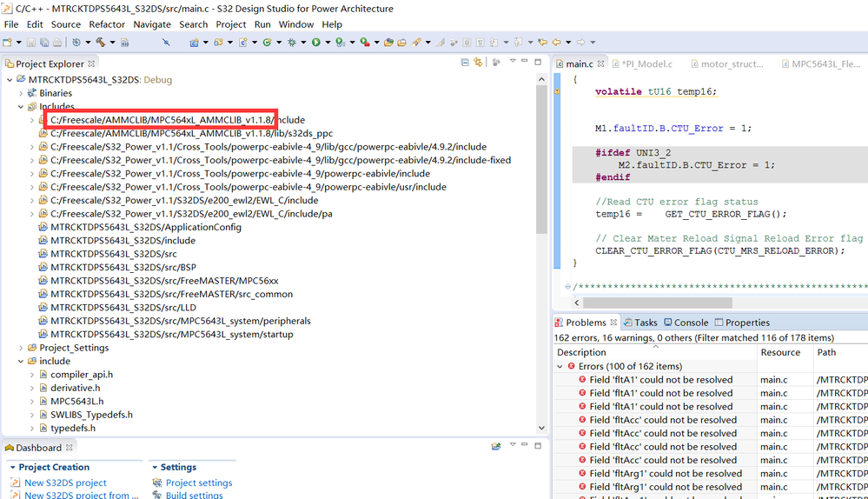Viewport: 868px width, 499px height.
Task: Click Build settings link
Action: [x=195, y=496]
